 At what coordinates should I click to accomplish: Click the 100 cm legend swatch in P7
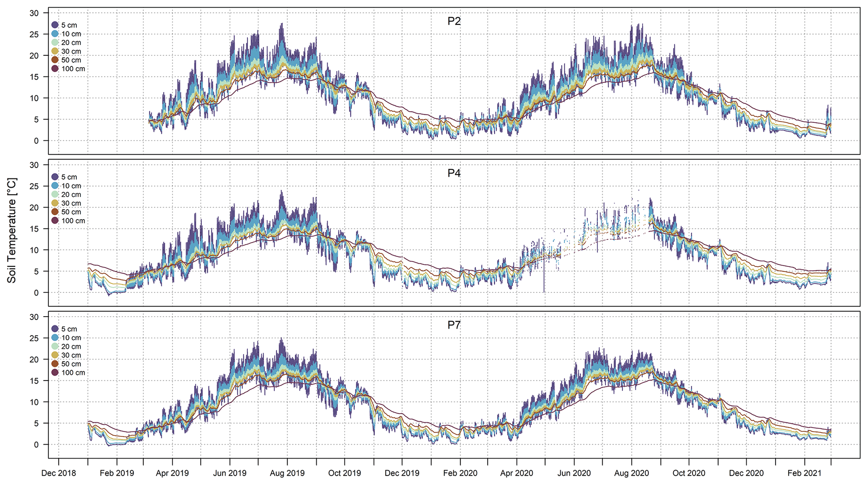55,373
